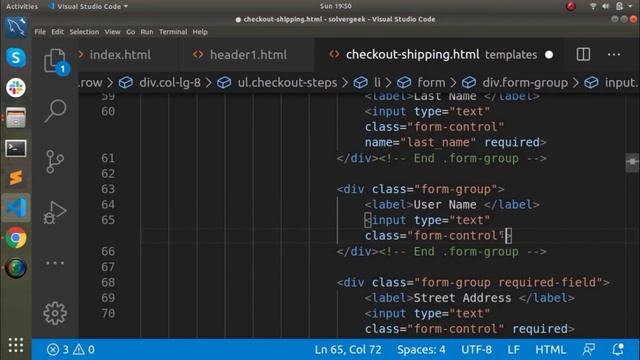Change the UTF-8 encoding setting
The height and width of the screenshot is (360, 640).
tap(476, 349)
